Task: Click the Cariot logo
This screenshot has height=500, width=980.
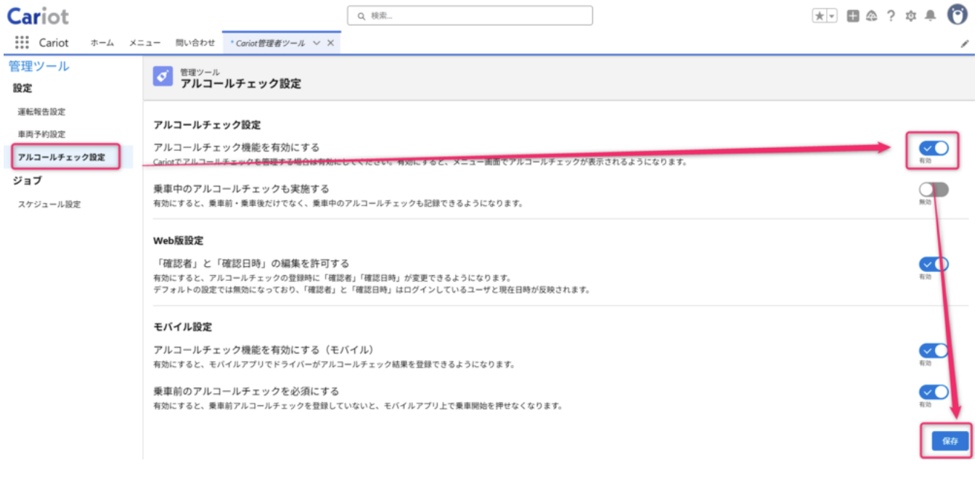Action: (x=38, y=15)
